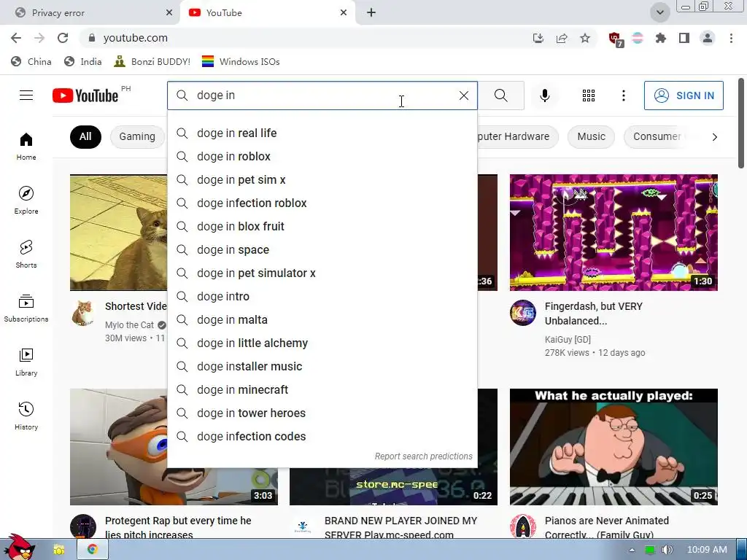Go to Home in the sidebar
This screenshot has height=560, width=747.
[x=26, y=146]
